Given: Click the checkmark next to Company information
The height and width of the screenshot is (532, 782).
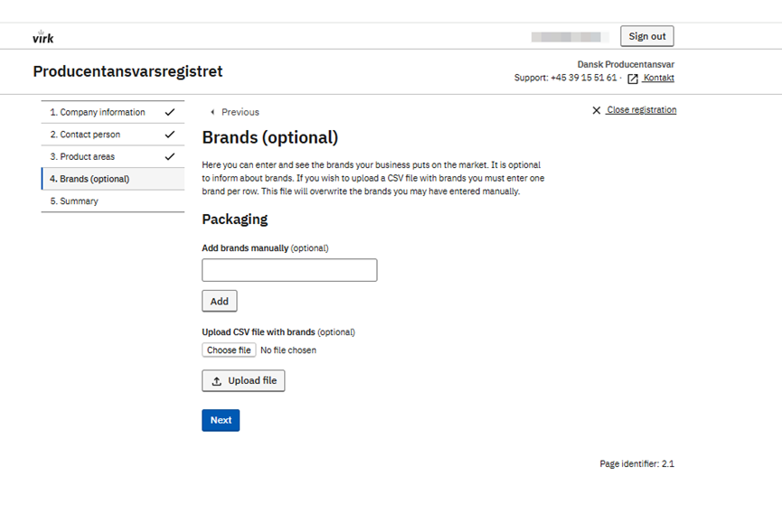Looking at the screenshot, I should 169,112.
